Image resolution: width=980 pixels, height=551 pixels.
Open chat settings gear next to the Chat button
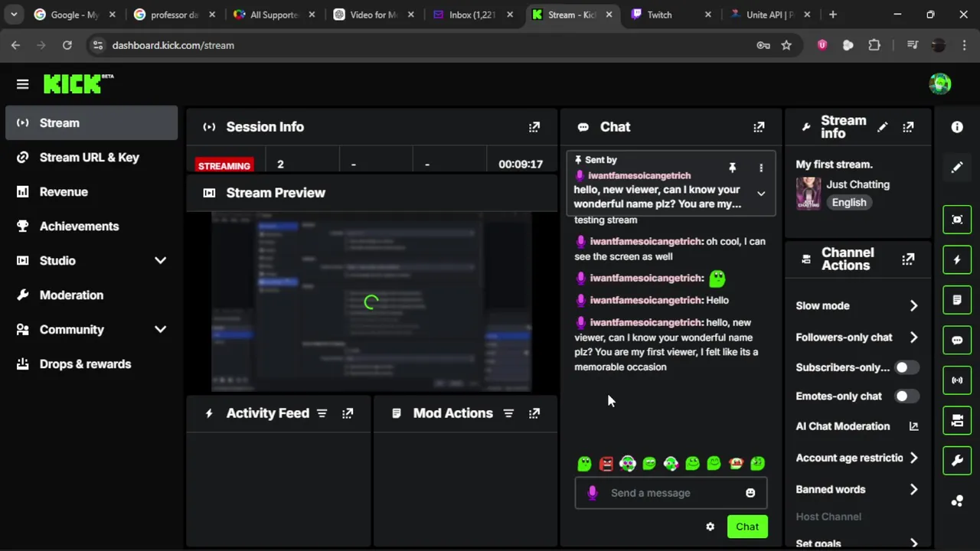pyautogui.click(x=710, y=527)
